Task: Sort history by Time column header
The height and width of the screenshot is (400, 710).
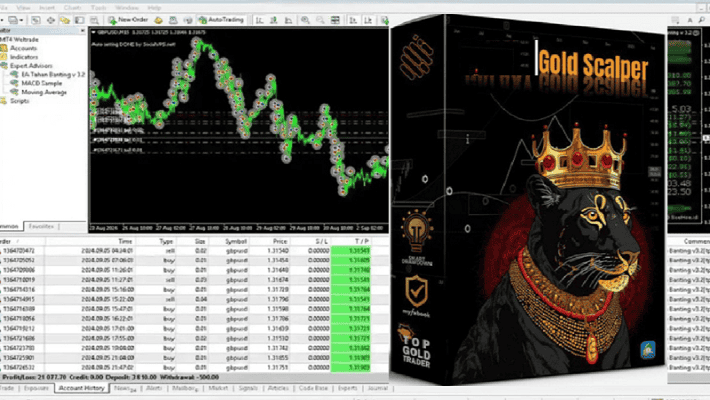Action: (90, 241)
